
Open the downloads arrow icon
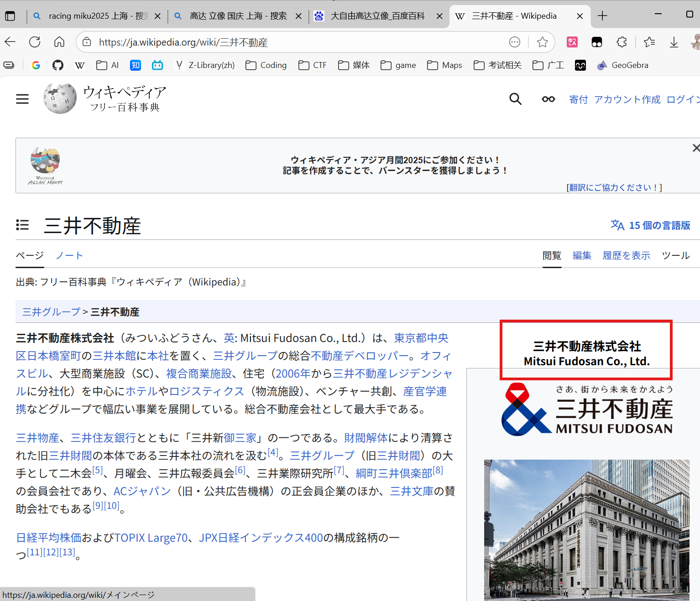tap(674, 42)
